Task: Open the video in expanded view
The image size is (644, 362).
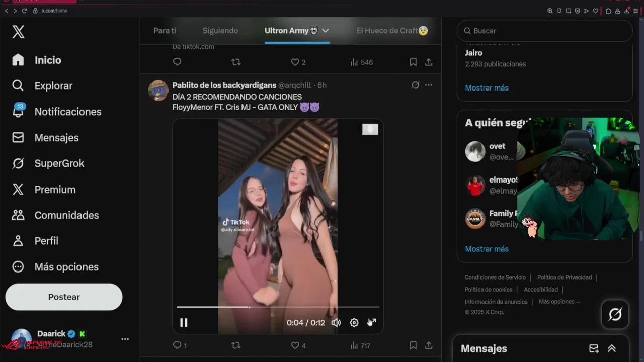Action: 372,323
